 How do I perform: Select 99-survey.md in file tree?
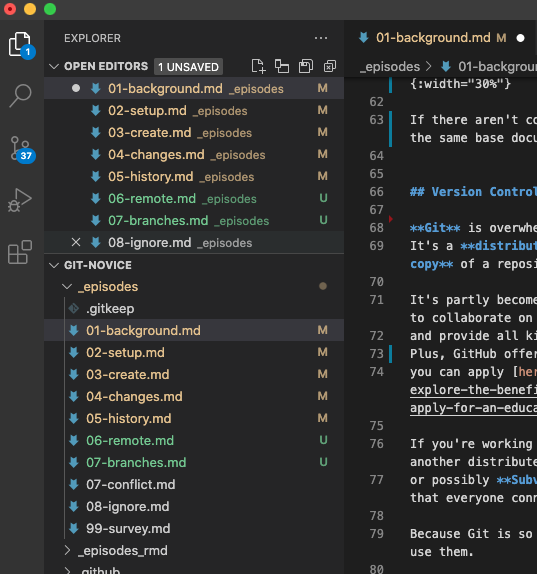click(x=194, y=528)
